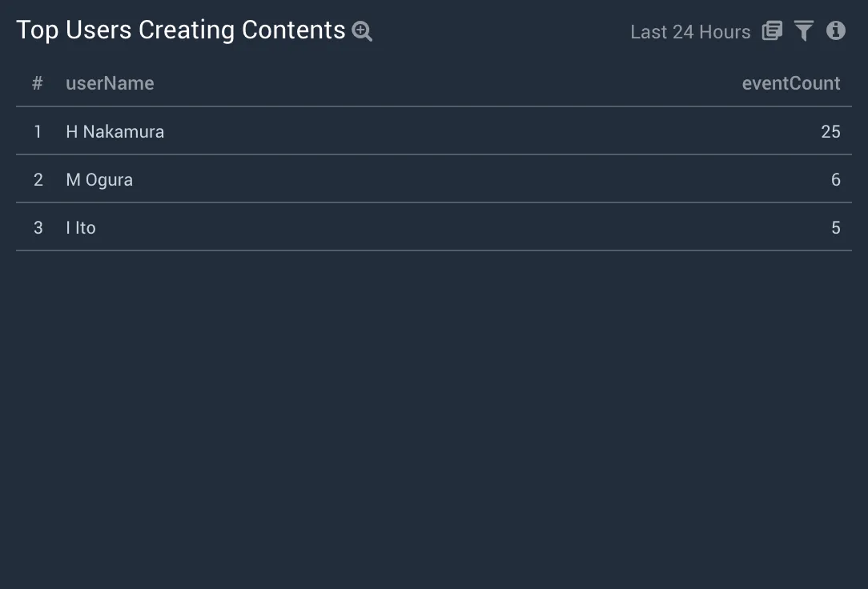
Task: Click the # column header
Action: coord(37,83)
